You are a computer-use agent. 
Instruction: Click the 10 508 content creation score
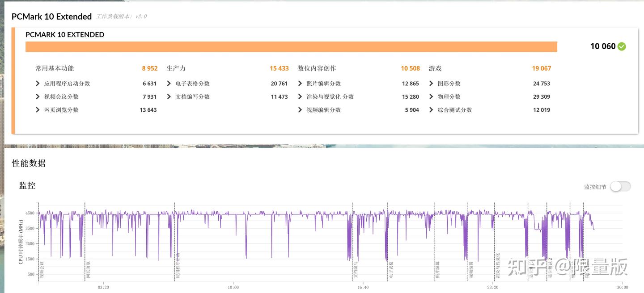(411, 68)
